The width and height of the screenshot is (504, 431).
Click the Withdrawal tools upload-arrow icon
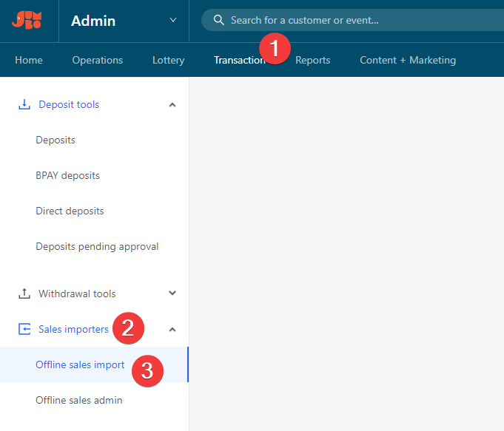(24, 293)
